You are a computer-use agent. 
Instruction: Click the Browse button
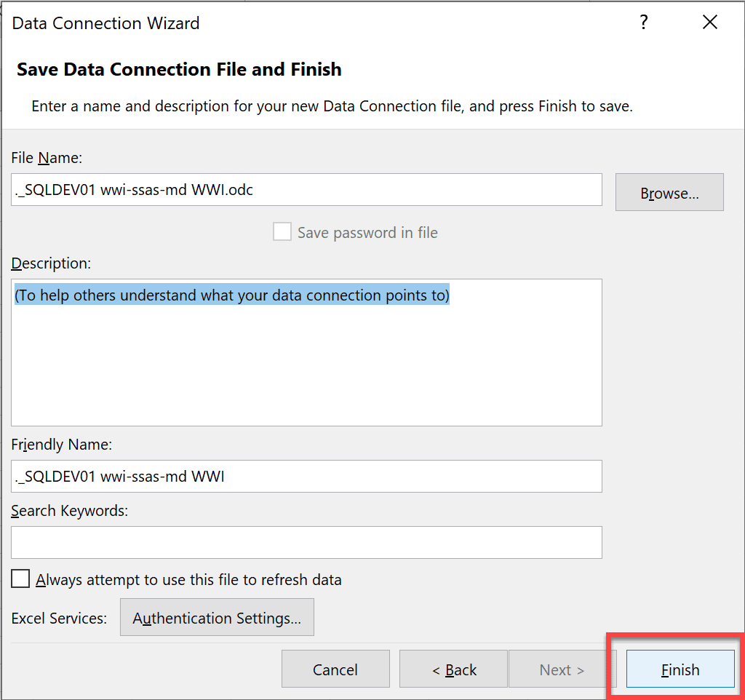(669, 193)
